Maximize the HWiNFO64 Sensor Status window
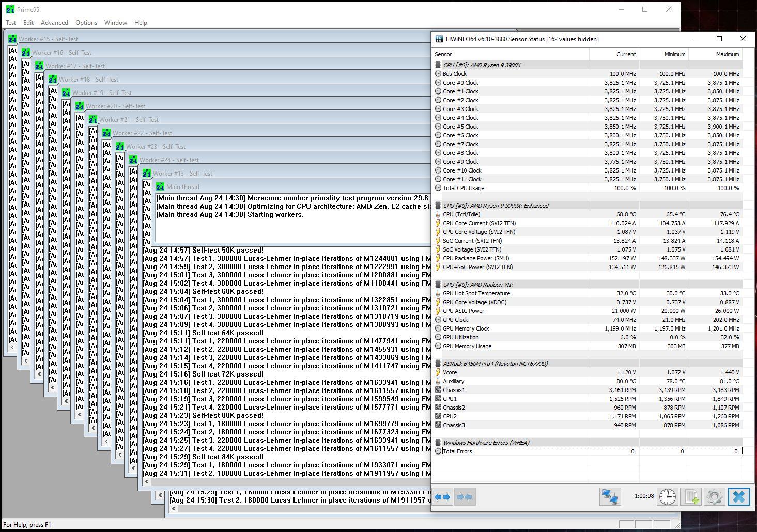 (719, 39)
